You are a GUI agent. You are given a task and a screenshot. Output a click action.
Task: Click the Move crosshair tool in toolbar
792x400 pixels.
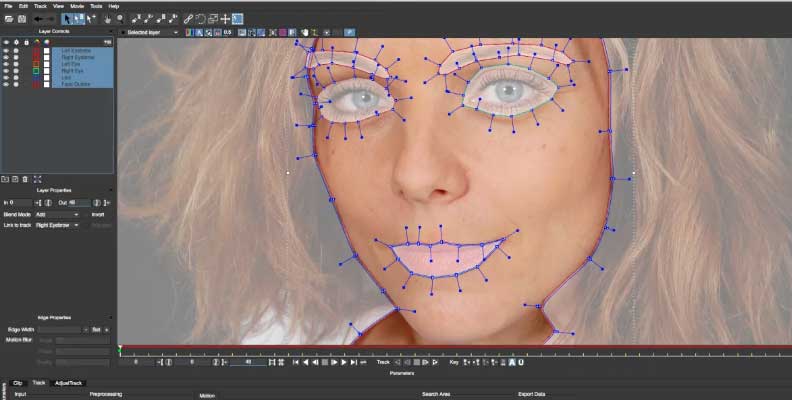point(226,18)
